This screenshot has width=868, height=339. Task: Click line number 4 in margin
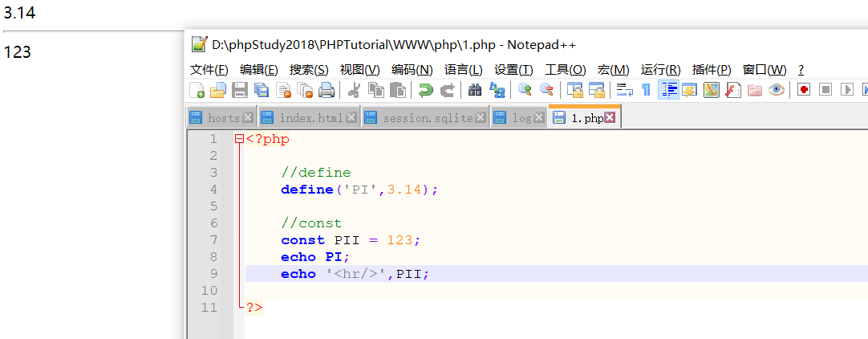tap(213, 190)
